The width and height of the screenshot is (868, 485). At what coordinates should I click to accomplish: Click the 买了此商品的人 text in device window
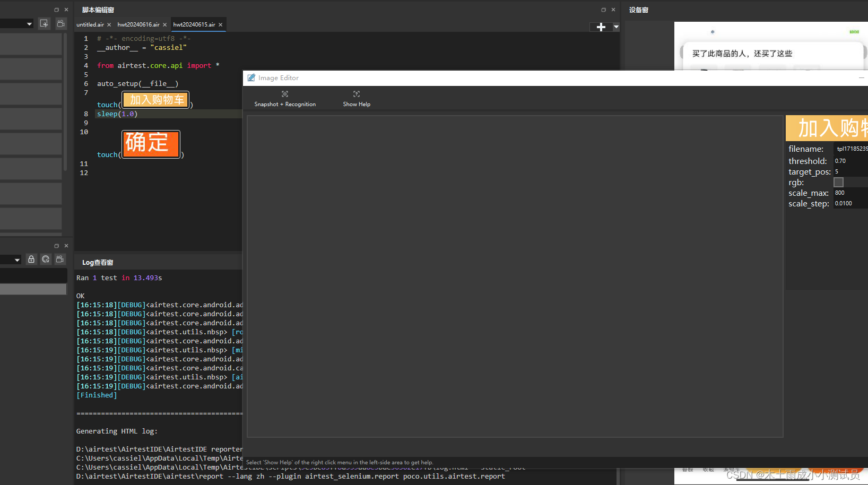tap(742, 54)
